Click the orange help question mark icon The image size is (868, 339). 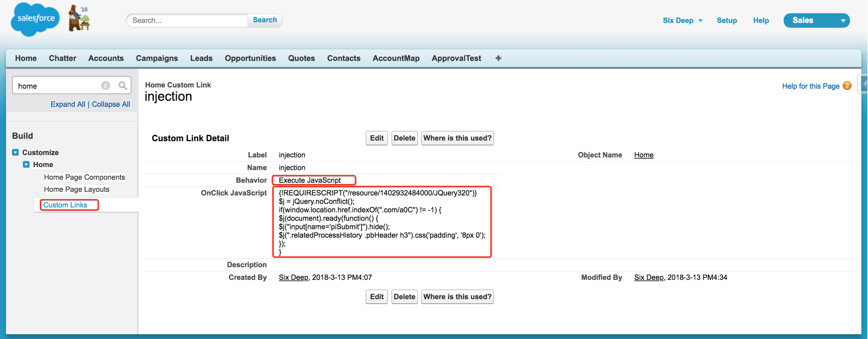[847, 86]
